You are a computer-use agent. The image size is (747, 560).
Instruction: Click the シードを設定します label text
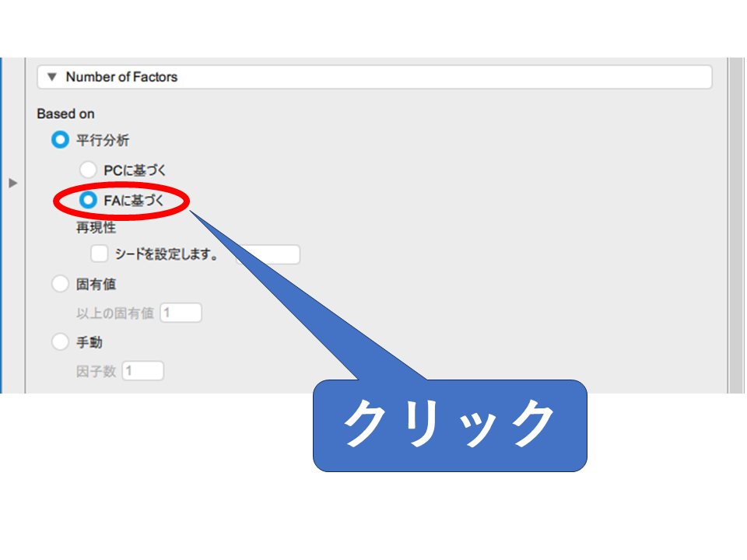click(x=167, y=254)
